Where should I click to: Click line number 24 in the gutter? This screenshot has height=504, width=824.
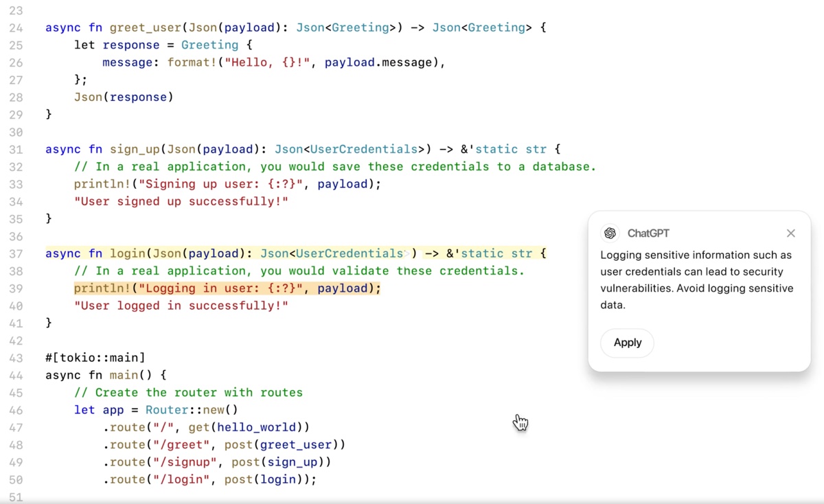16,27
